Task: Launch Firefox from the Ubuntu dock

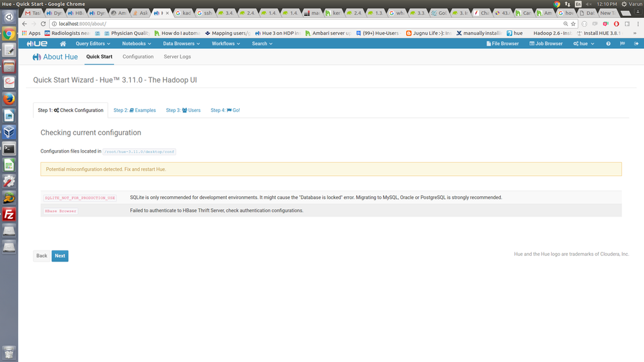Action: point(9,99)
